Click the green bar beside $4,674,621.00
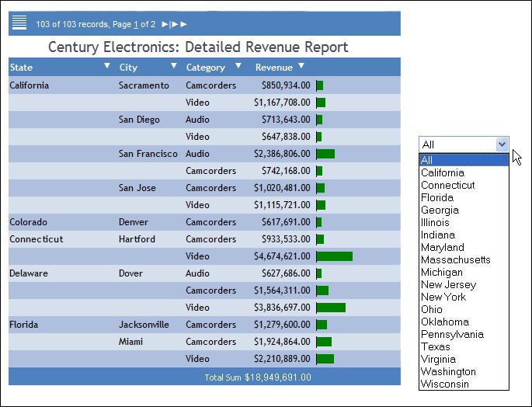Viewport: 532px width, 407px height. pos(335,256)
